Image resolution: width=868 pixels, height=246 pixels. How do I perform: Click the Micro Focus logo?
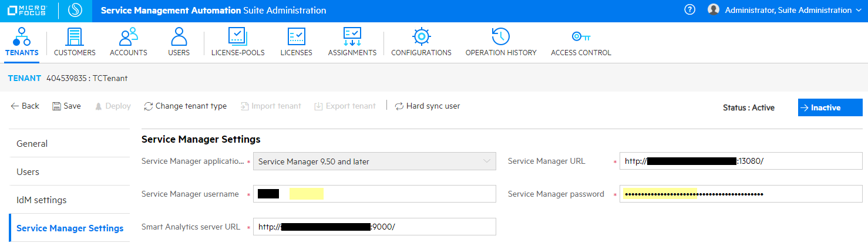click(x=28, y=11)
